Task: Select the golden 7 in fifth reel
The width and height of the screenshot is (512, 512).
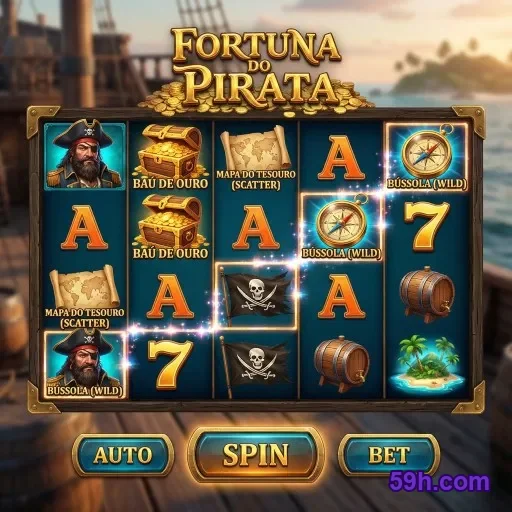Action: tap(427, 225)
